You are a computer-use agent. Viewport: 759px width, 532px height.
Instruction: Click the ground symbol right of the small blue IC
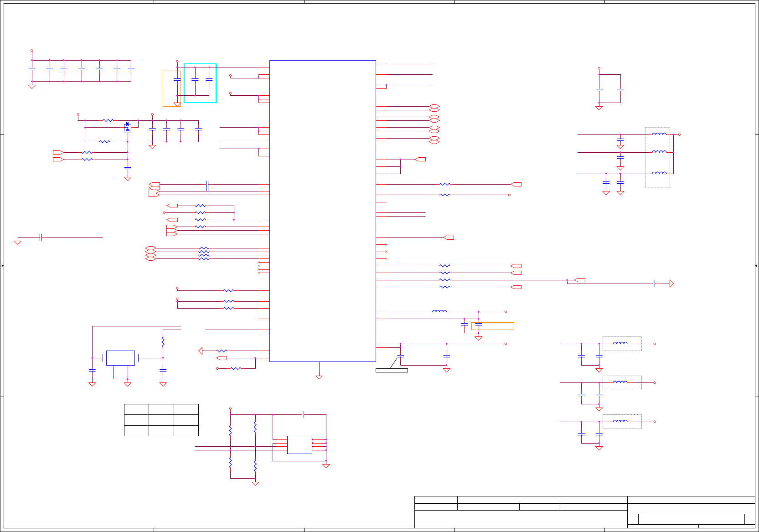[326, 465]
